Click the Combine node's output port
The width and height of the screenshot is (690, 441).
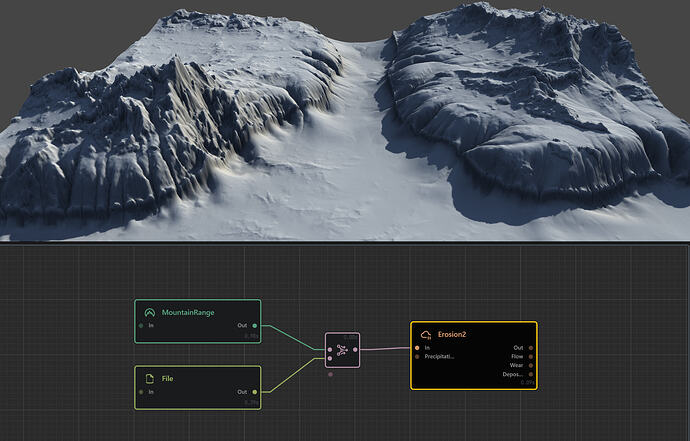[x=355, y=350]
